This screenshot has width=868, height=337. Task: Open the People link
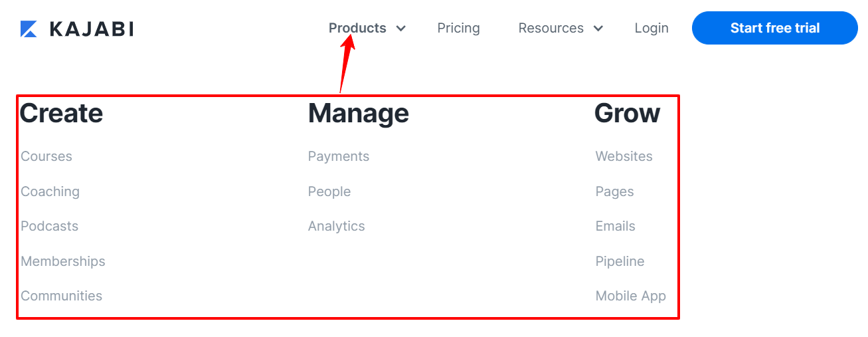pos(329,191)
